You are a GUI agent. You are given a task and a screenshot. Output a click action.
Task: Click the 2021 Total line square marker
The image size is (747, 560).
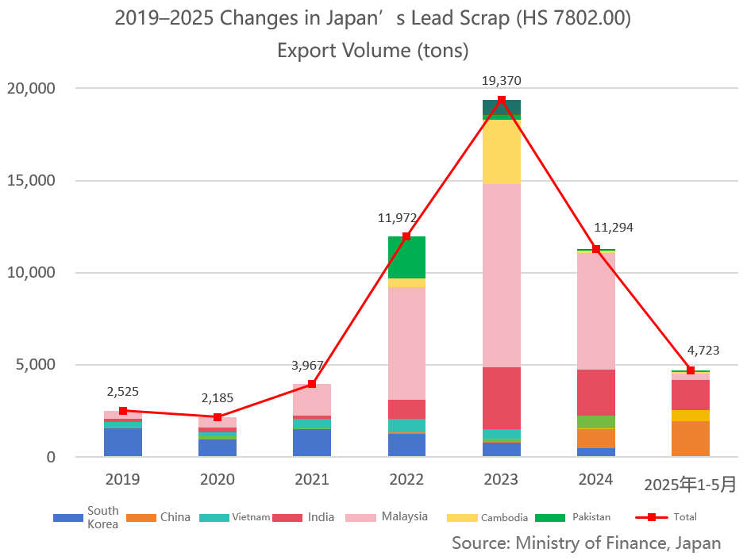[x=312, y=384]
